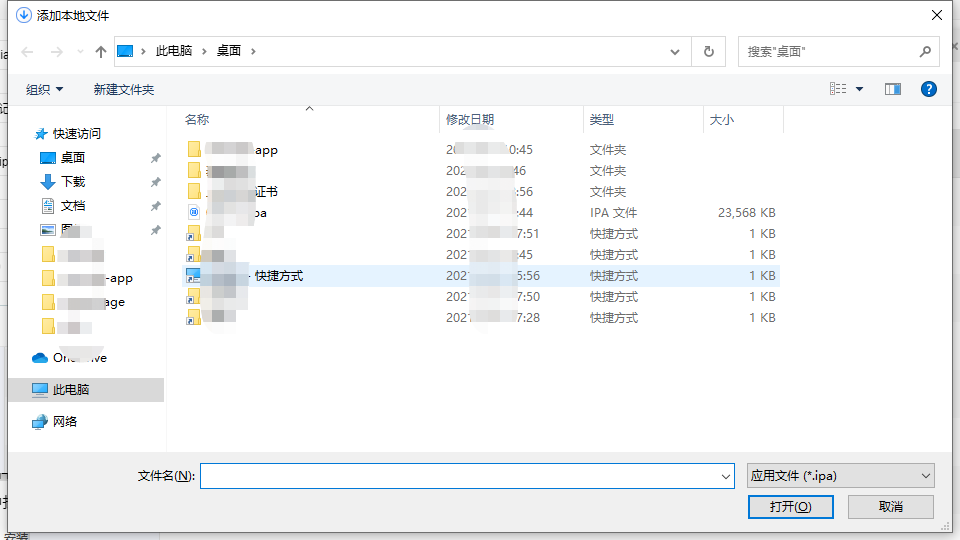The image size is (960, 540).
Task: Open 下载 in quick access
Action: (72, 181)
